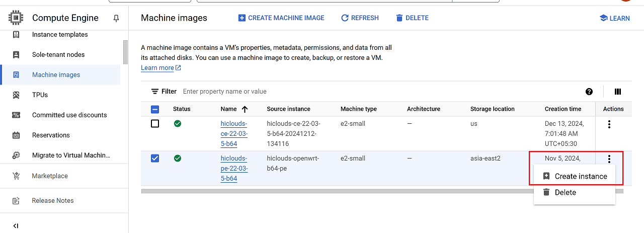Open actions menu for hiclouds-ce-22-03-5-b64
This screenshot has height=233, width=644.
[609, 124]
